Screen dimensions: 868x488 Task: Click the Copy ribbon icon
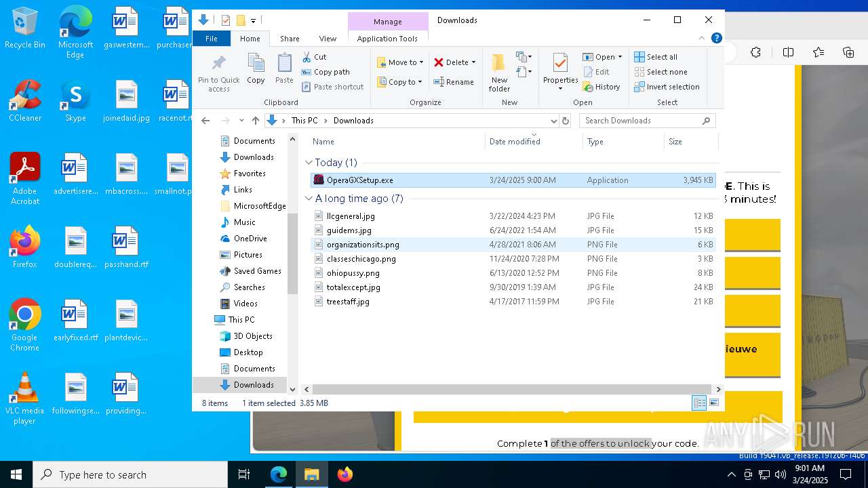[x=256, y=69]
